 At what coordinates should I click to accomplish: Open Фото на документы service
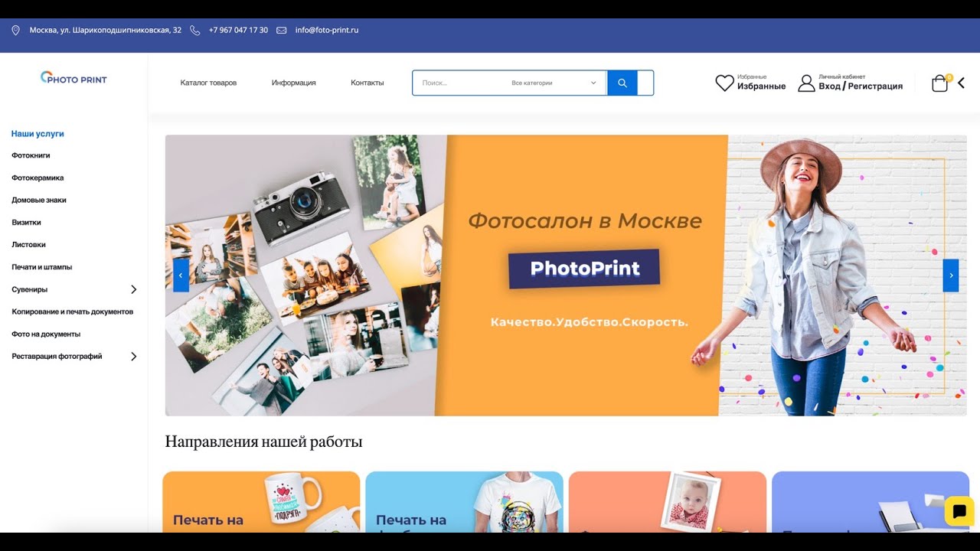pyautogui.click(x=46, y=334)
